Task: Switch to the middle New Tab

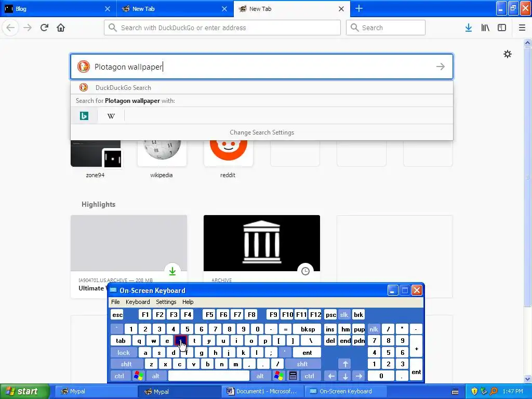Action: pyautogui.click(x=175, y=9)
